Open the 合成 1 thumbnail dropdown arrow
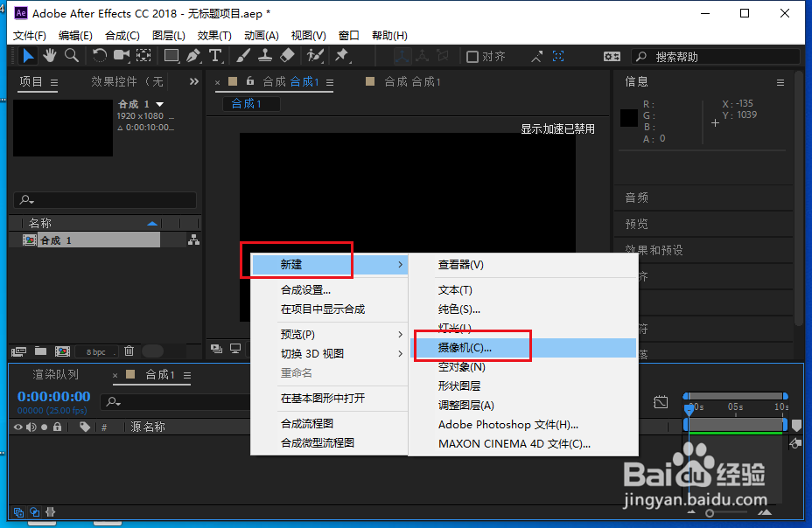The image size is (812, 528). [x=160, y=104]
